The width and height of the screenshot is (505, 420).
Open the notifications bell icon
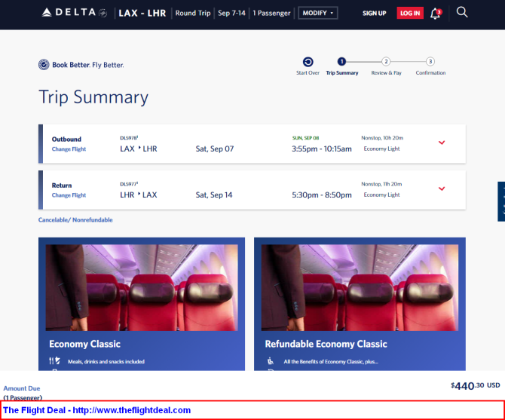[x=436, y=14]
